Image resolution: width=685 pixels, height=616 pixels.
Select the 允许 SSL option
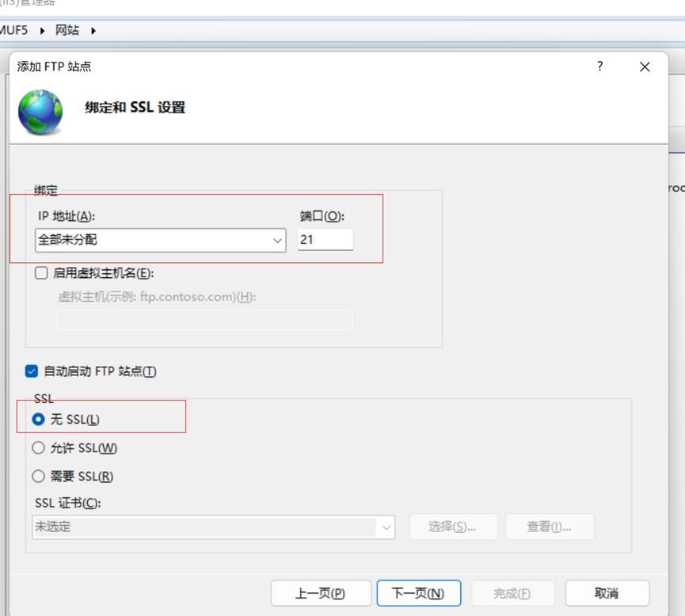(38, 447)
